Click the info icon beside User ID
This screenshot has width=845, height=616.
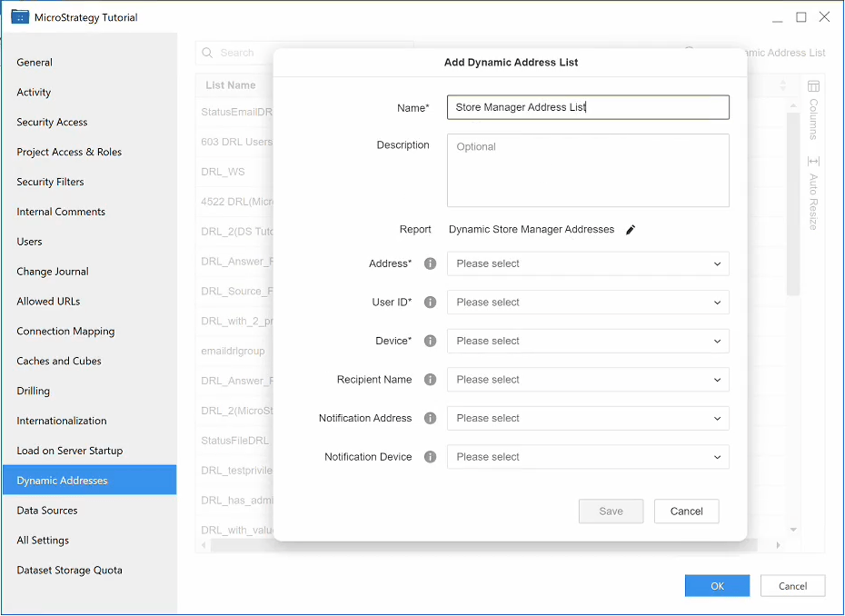(x=430, y=303)
